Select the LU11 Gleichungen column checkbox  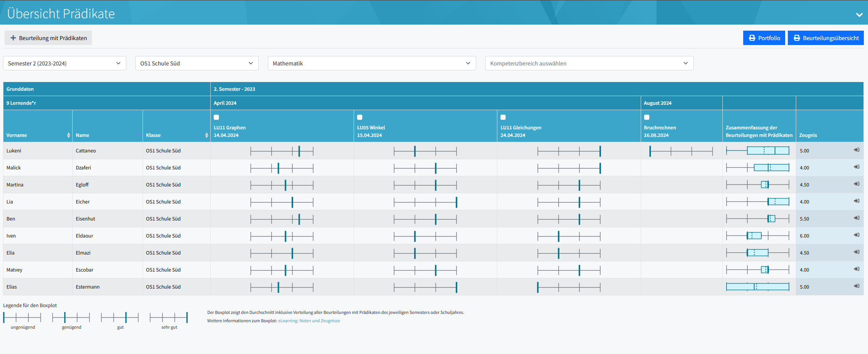pos(503,117)
